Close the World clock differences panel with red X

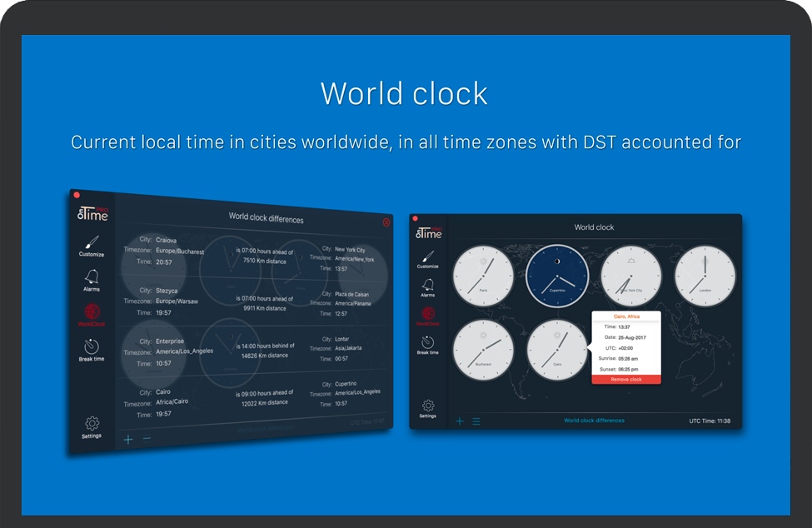[x=386, y=222]
